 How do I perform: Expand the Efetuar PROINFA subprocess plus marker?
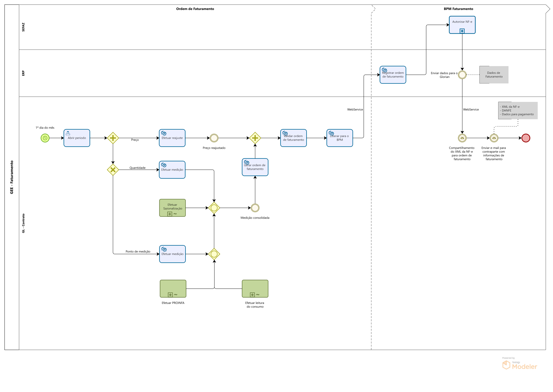(170, 295)
